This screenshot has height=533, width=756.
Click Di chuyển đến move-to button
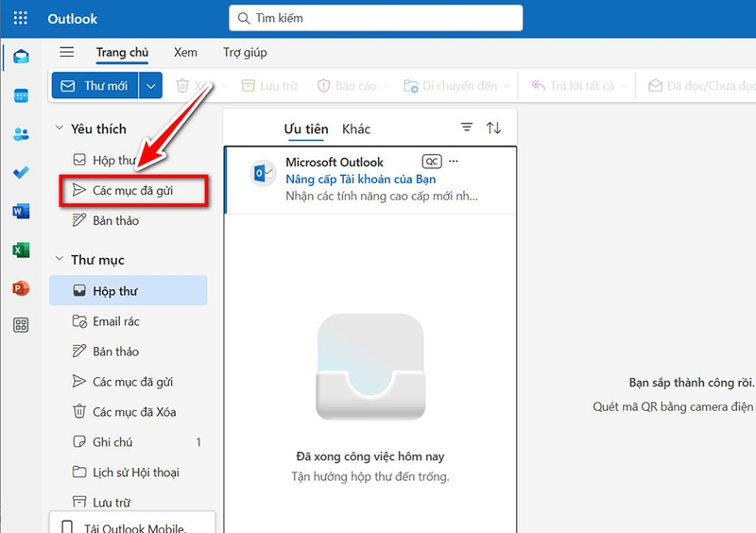(x=451, y=86)
